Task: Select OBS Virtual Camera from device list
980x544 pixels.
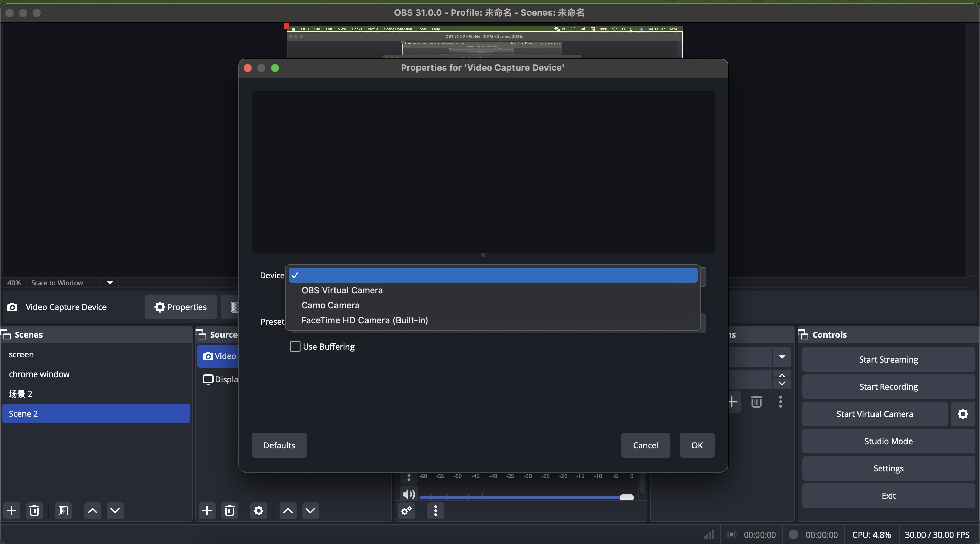Action: click(x=342, y=290)
